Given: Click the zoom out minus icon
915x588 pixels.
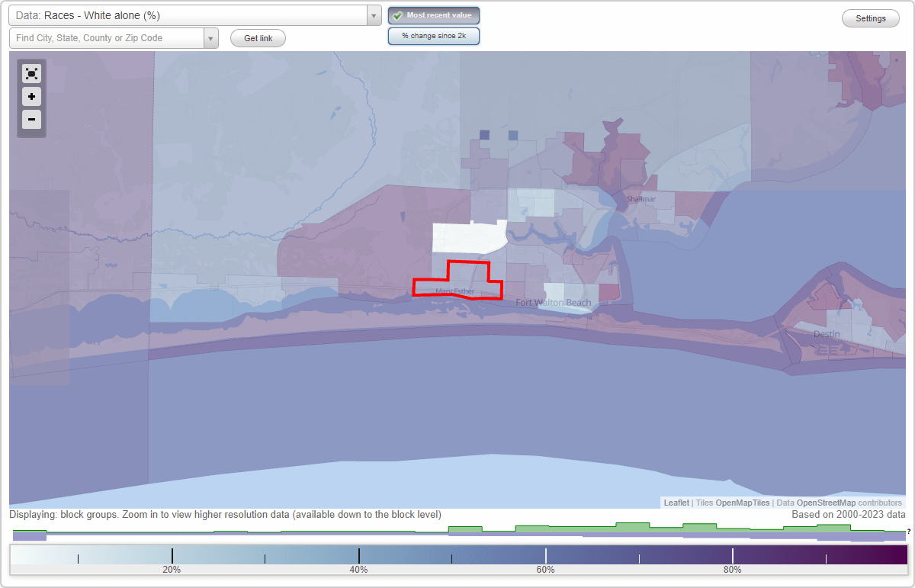Looking at the screenshot, I should click(31, 120).
